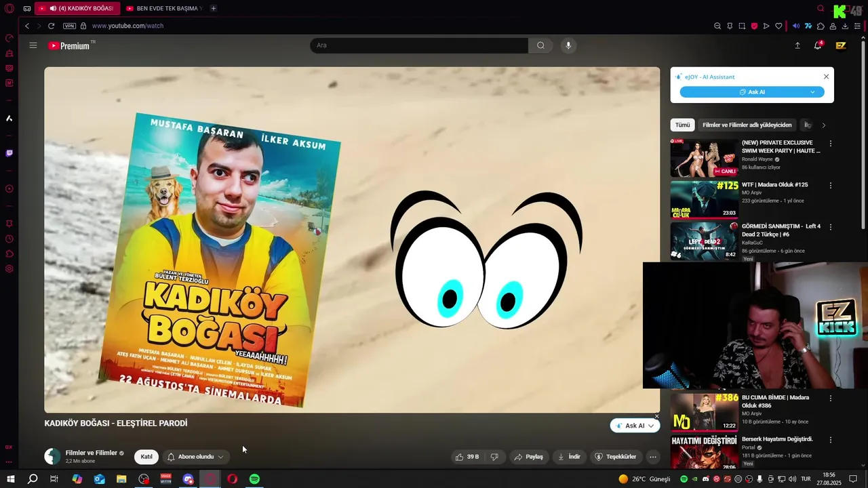868x488 pixels.
Task: Open the Opera main menu logo
Action: [9, 8]
